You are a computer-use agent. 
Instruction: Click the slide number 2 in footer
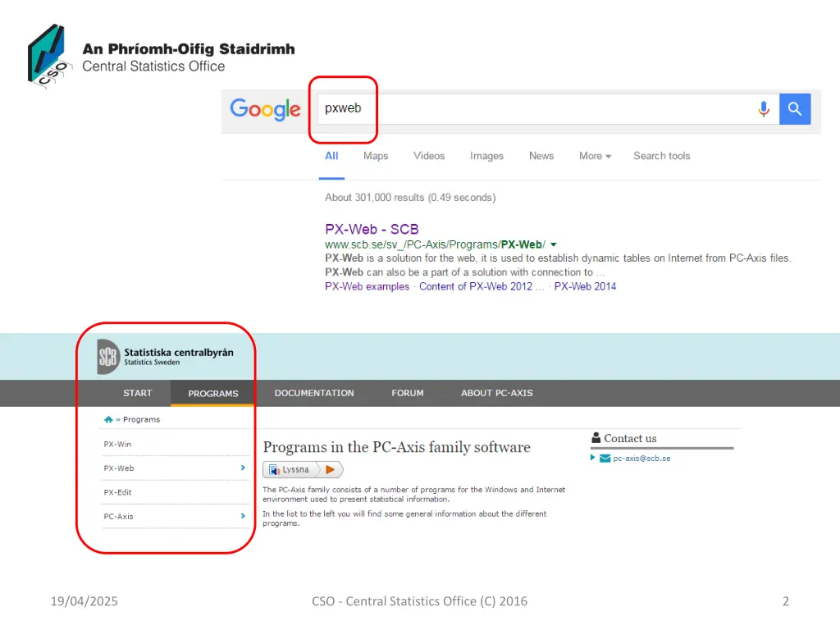(785, 601)
